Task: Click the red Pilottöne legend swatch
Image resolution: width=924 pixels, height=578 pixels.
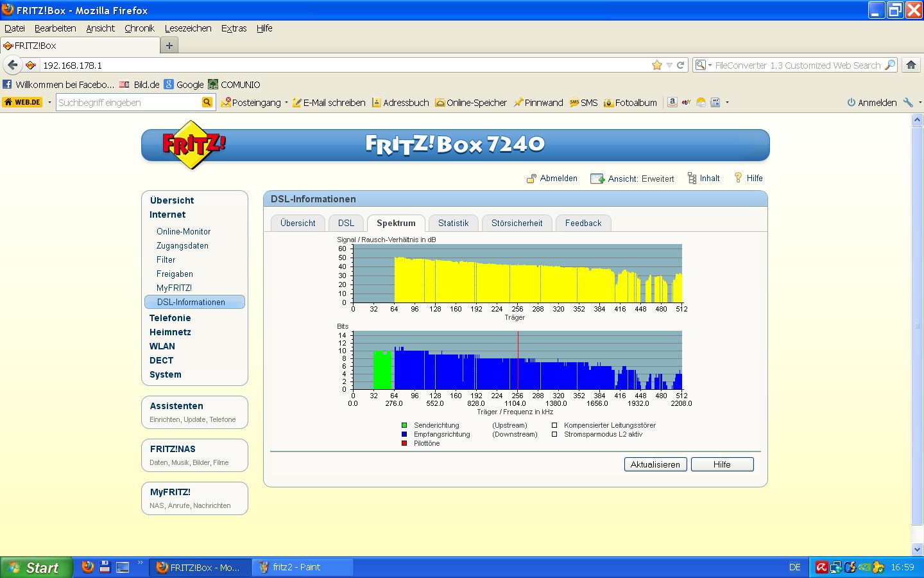Action: [404, 443]
